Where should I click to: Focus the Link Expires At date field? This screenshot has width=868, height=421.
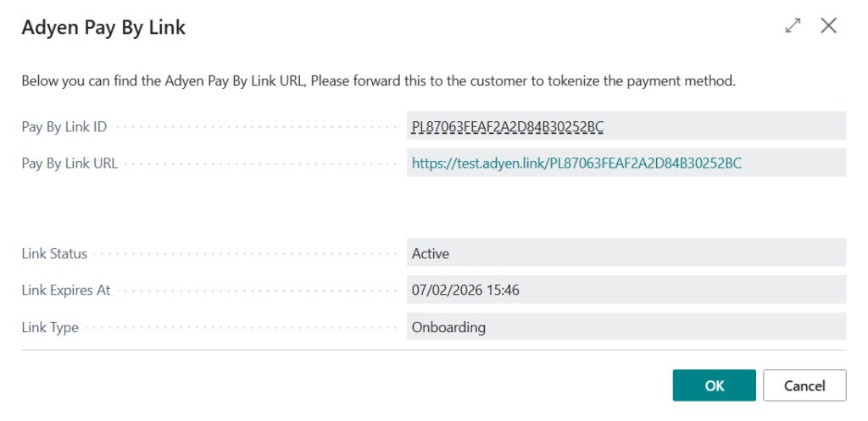coord(626,290)
